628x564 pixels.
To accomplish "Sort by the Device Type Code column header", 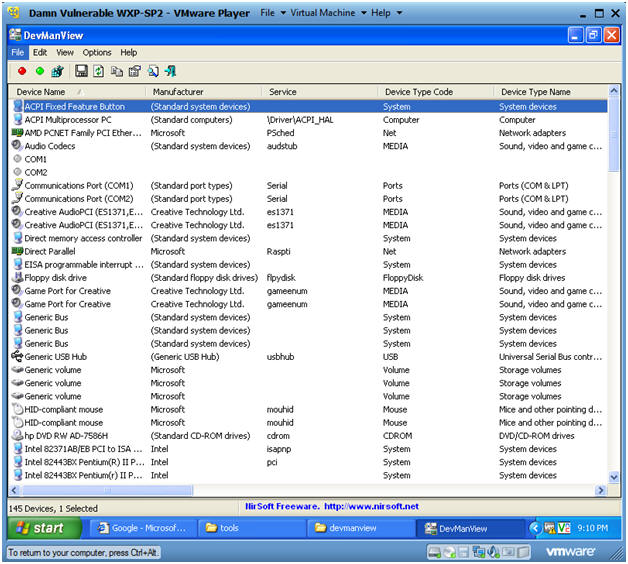I will pyautogui.click(x=436, y=92).
